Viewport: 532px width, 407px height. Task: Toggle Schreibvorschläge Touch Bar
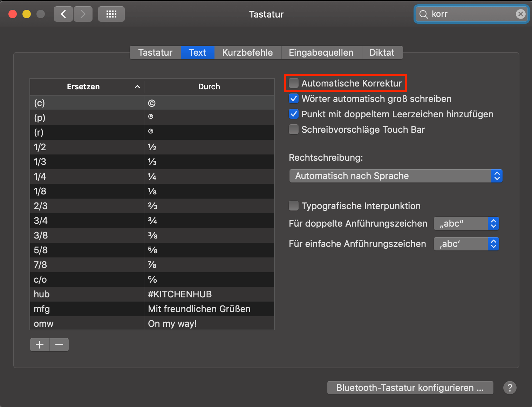(x=293, y=129)
